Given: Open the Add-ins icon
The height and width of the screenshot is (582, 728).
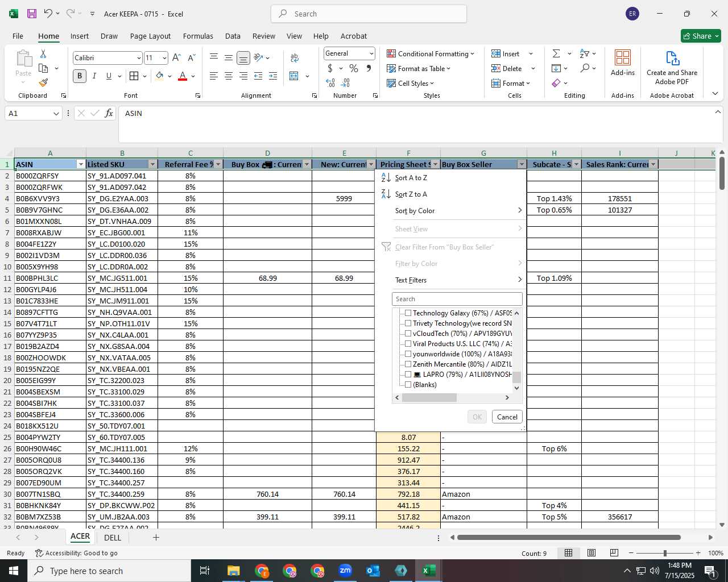Looking at the screenshot, I should tap(623, 63).
